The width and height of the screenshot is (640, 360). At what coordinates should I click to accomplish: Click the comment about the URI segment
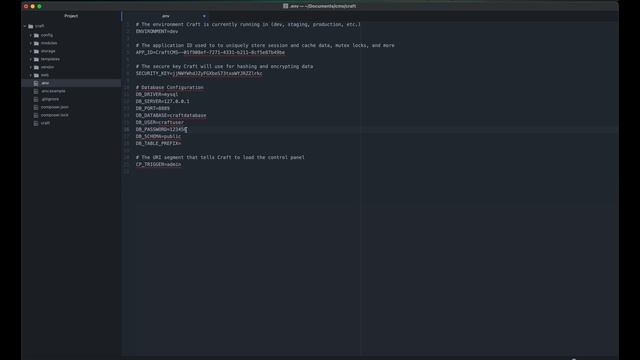pyautogui.click(x=220, y=158)
